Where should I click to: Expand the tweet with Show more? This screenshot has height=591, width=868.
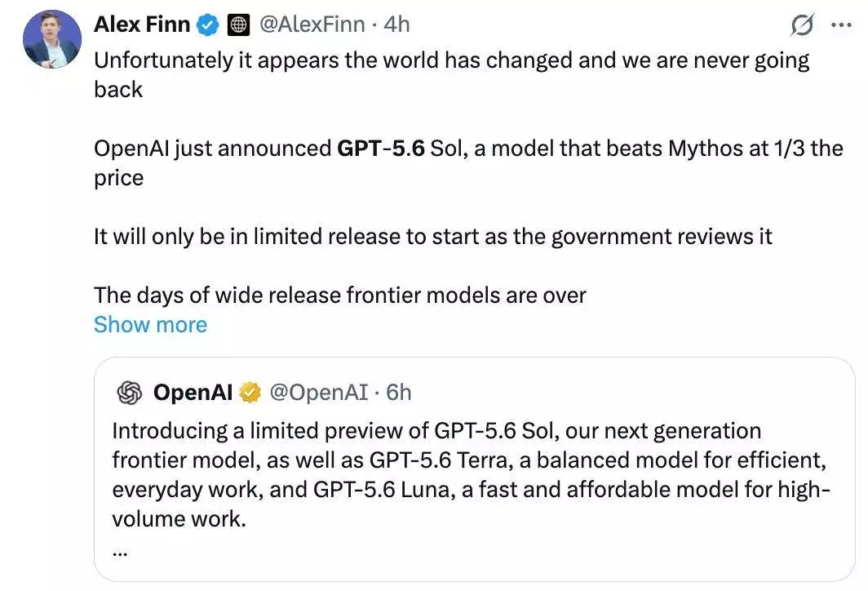[150, 325]
